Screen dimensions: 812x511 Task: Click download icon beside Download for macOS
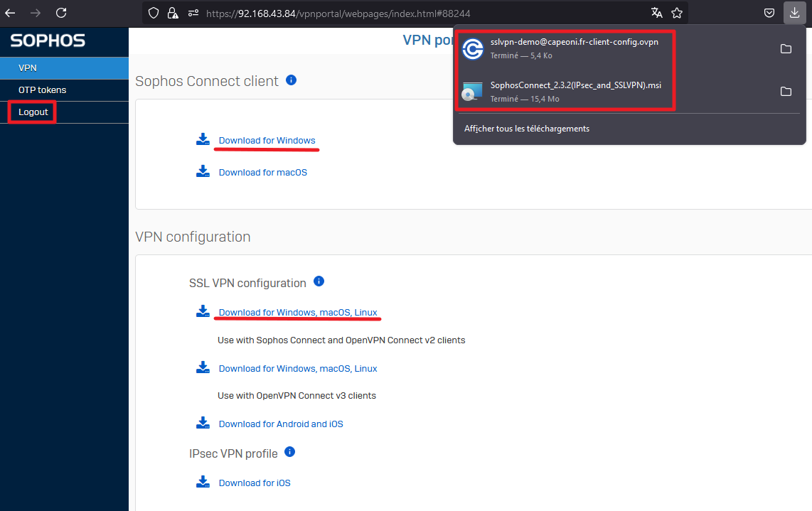tap(203, 171)
